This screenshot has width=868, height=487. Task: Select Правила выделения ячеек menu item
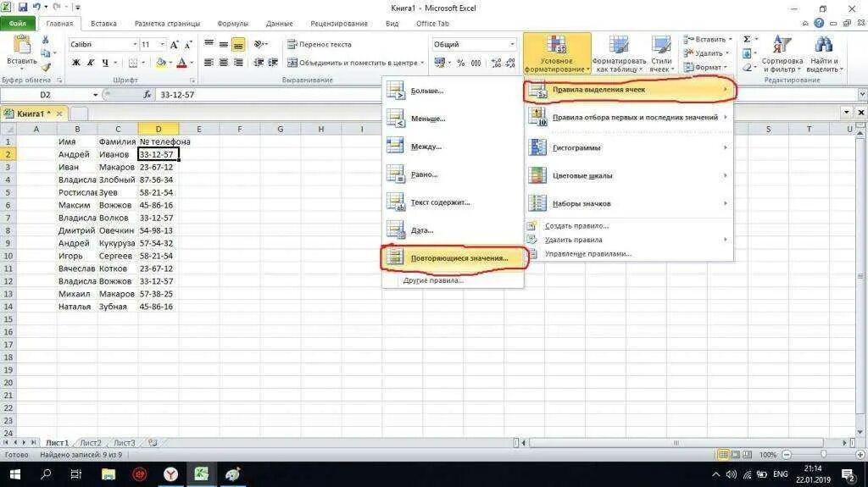630,90
